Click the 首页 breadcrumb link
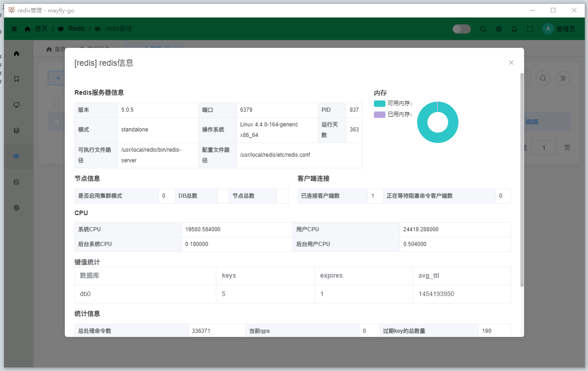Image resolution: width=588 pixels, height=371 pixels. click(x=41, y=29)
